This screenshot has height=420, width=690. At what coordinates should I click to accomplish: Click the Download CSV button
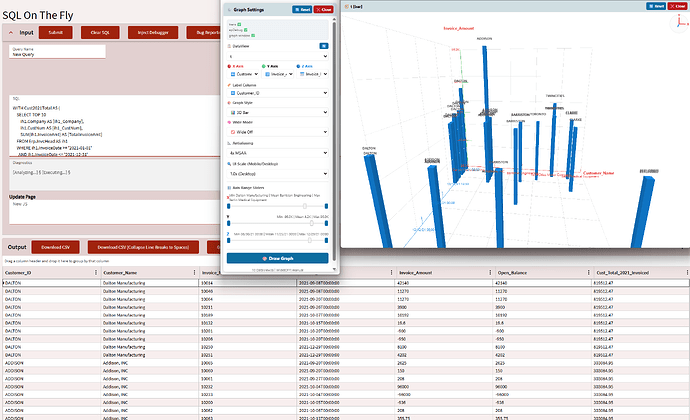click(x=55, y=247)
